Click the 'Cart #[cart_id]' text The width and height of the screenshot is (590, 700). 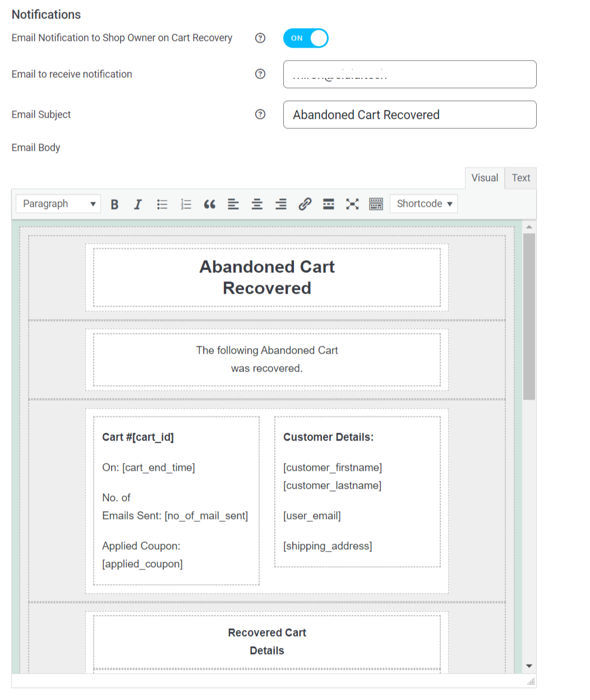pyautogui.click(x=138, y=437)
